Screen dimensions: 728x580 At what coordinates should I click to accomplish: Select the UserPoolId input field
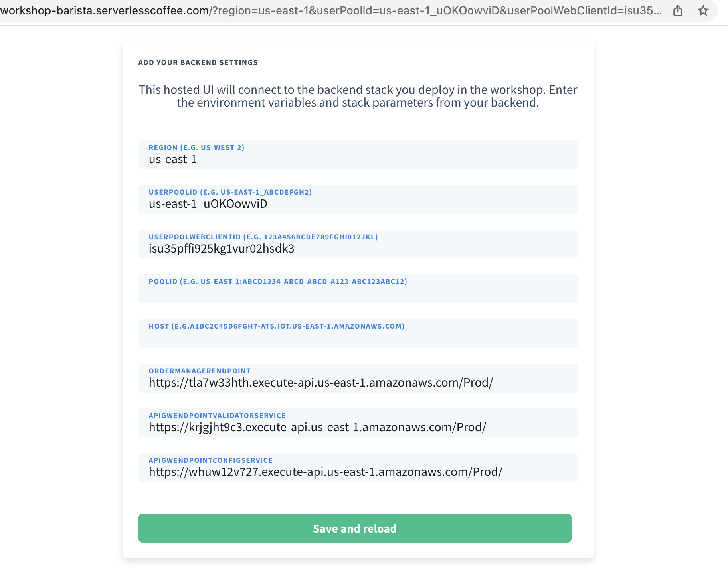coord(358,199)
